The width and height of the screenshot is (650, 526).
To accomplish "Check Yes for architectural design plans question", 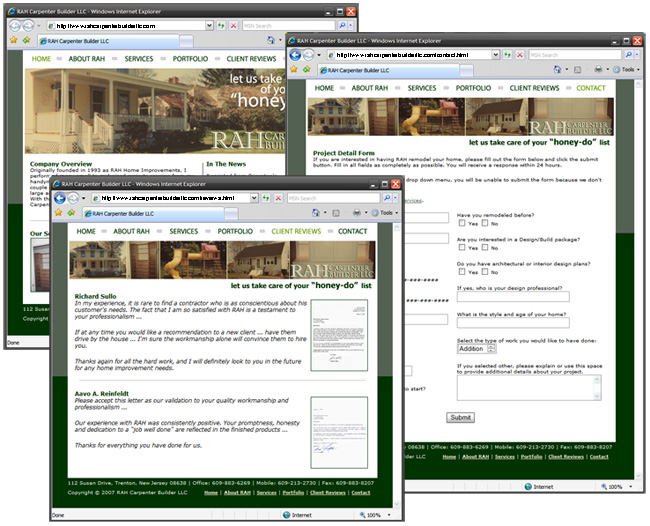I will point(462,271).
